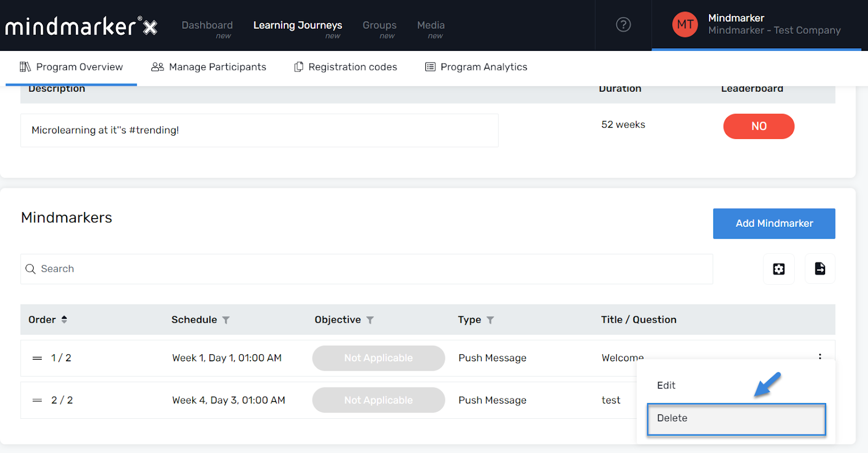
Task: Click Push Message type in second row
Action: click(x=493, y=400)
